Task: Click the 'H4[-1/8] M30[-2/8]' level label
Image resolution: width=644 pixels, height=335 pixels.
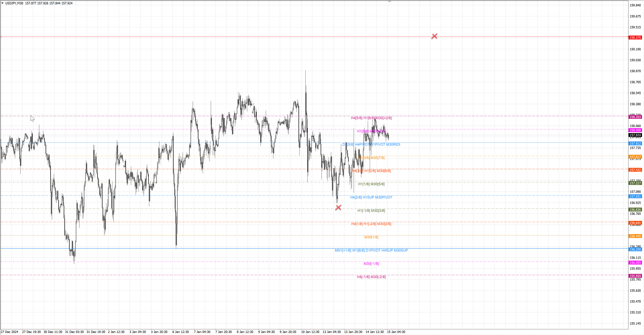Action: pos(371,277)
